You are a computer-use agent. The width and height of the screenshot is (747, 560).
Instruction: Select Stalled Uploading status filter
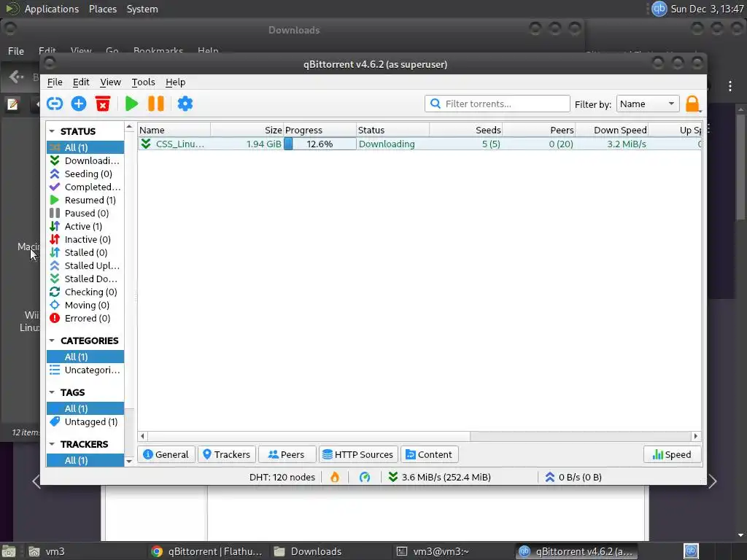pyautogui.click(x=85, y=265)
